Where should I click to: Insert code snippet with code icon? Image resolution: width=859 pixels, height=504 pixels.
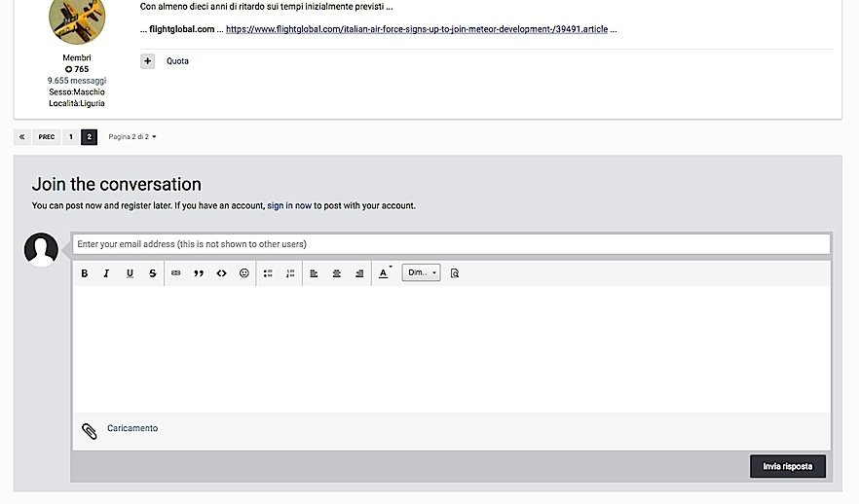[221, 273]
